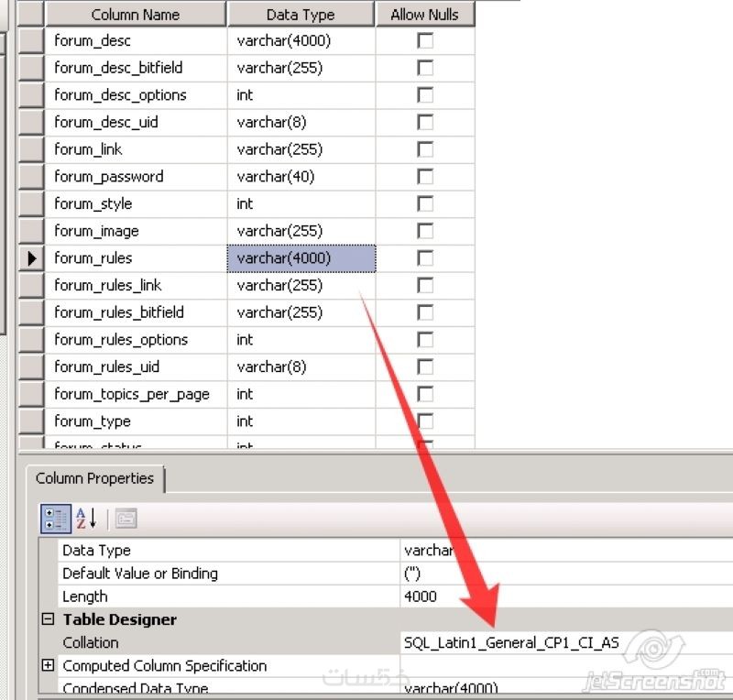Select the forum_rules_options column name
This screenshot has width=733, height=700.
click(x=136, y=340)
